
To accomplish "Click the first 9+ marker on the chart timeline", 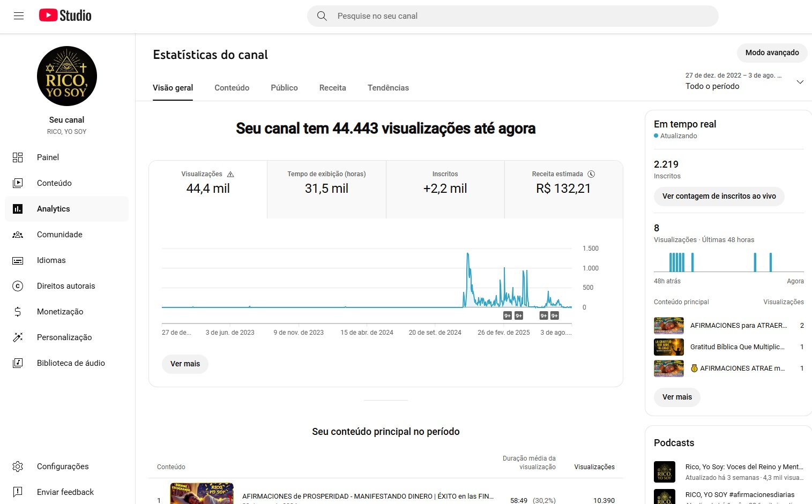I will (x=508, y=315).
